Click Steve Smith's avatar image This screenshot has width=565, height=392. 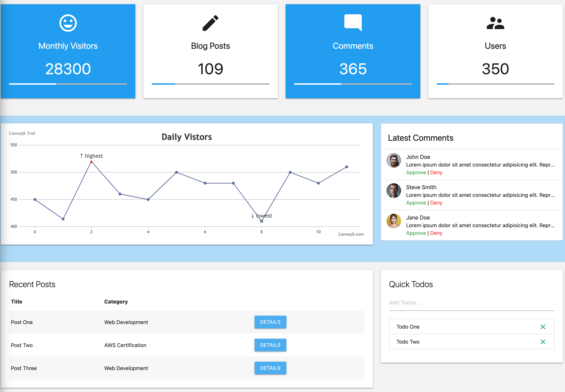pyautogui.click(x=394, y=191)
